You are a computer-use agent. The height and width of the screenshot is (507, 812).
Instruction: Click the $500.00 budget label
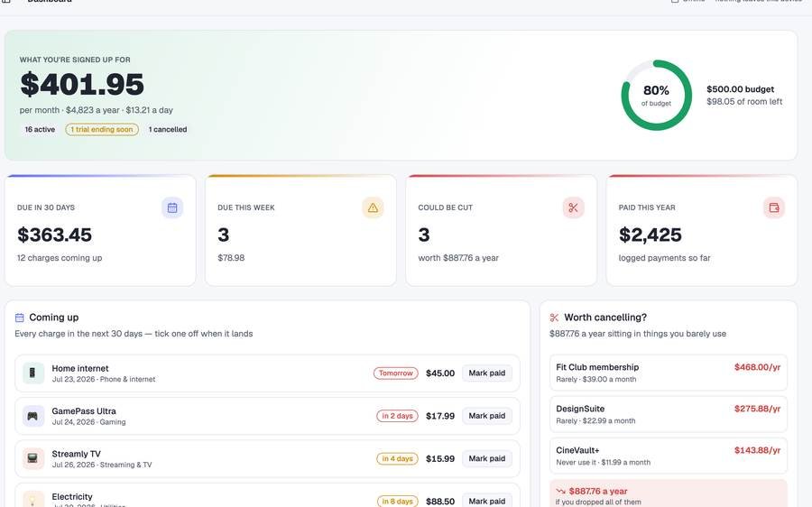[x=740, y=89]
